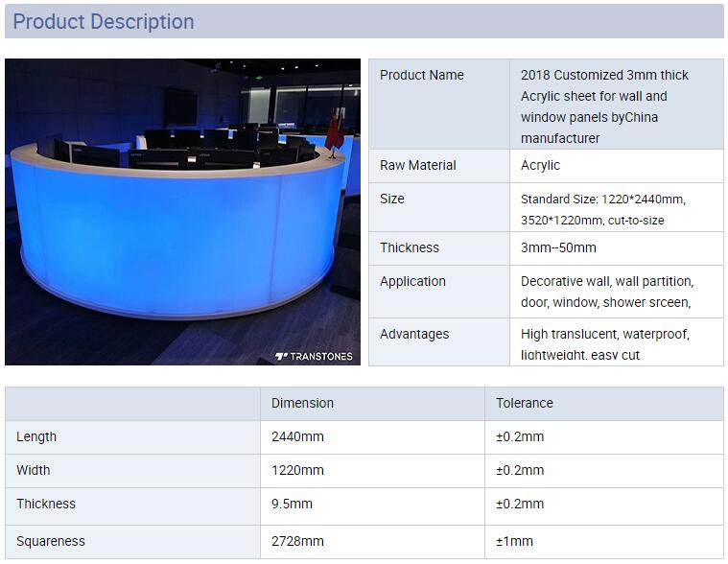The height and width of the screenshot is (564, 728).
Task: Click the Squareness row label
Action: (x=51, y=541)
